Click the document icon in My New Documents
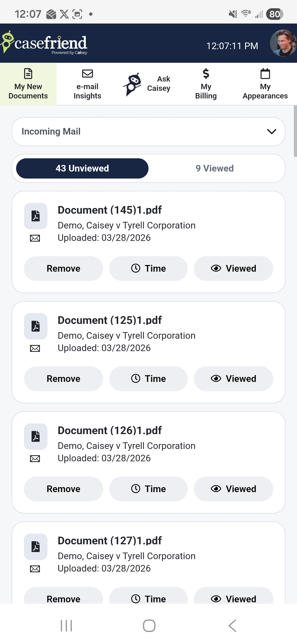Screen dimensions: 297x644 coord(28,73)
